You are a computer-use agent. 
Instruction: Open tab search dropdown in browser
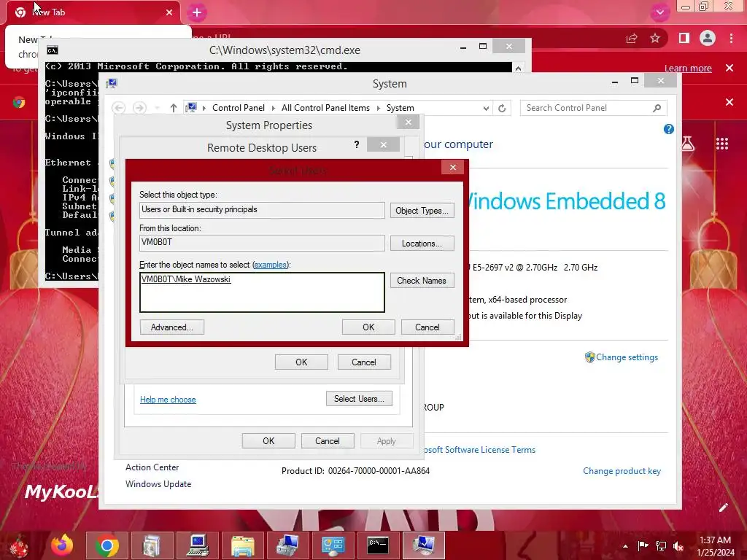coord(659,12)
